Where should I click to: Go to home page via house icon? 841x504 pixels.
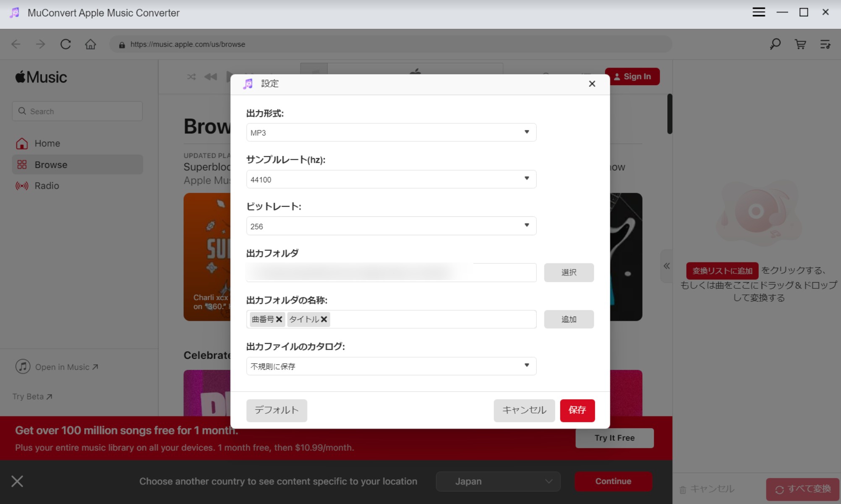coord(91,44)
